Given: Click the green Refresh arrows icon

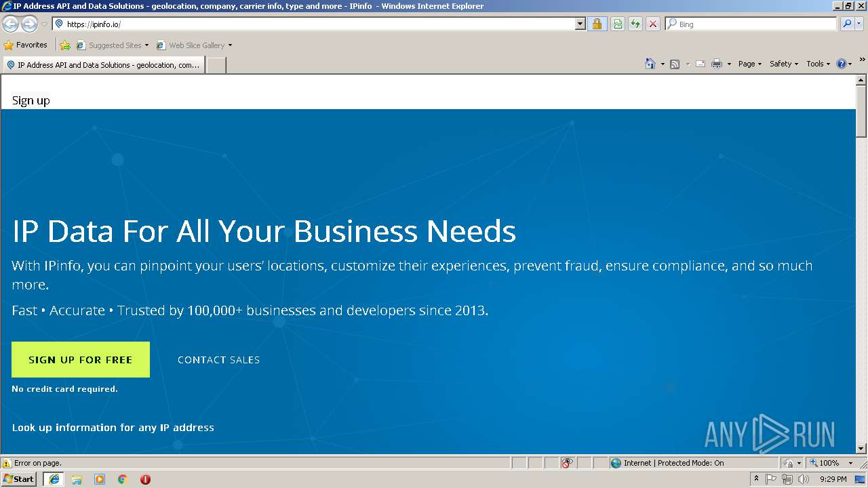Looking at the screenshot, I should [635, 24].
